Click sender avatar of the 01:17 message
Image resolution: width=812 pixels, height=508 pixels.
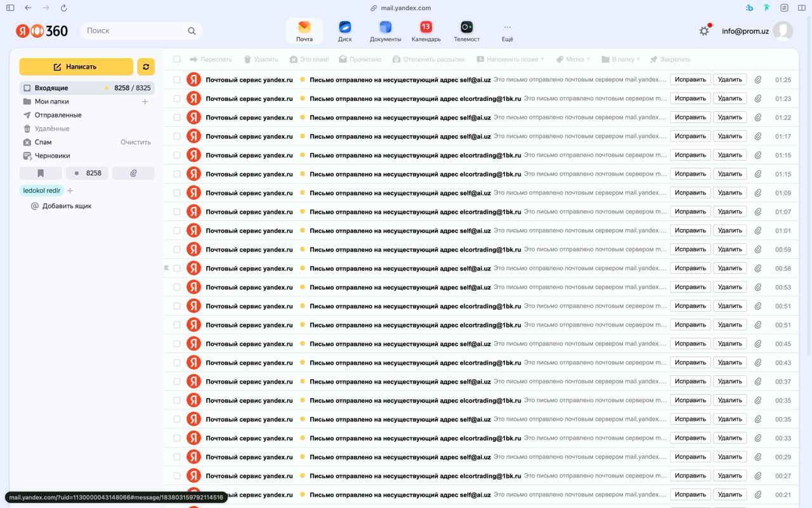point(193,136)
